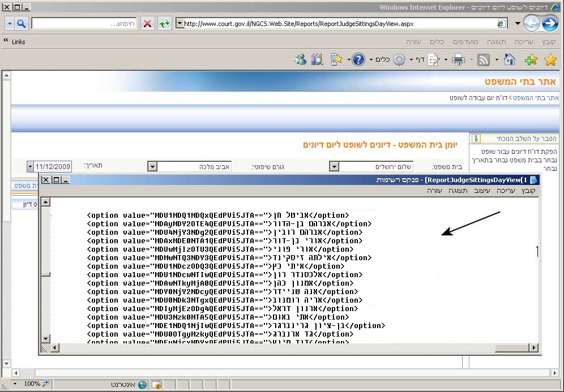Image resolution: width=564 pixels, height=392 pixels.
Task: Refresh the page with green arrows
Action: pyautogui.click(x=164, y=24)
